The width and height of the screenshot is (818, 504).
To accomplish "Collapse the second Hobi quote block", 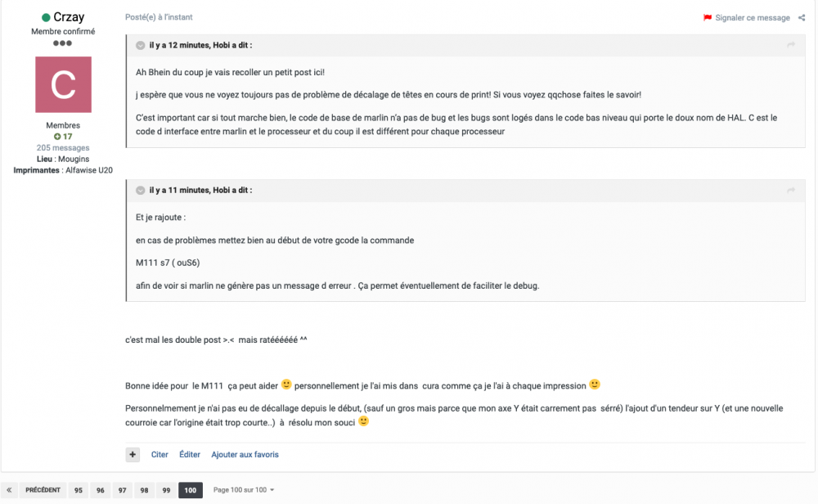I will coord(141,190).
